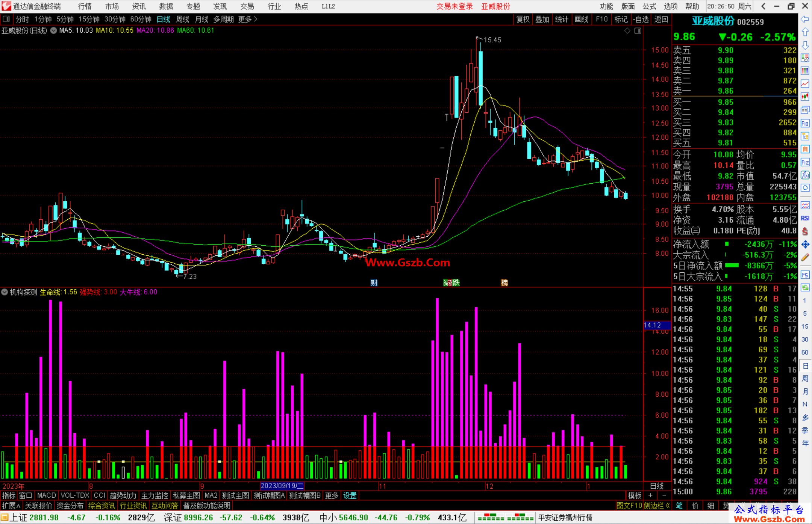Switch to 15-minute period in sidebar
This screenshot has height=524, width=812.
pos(805,326)
